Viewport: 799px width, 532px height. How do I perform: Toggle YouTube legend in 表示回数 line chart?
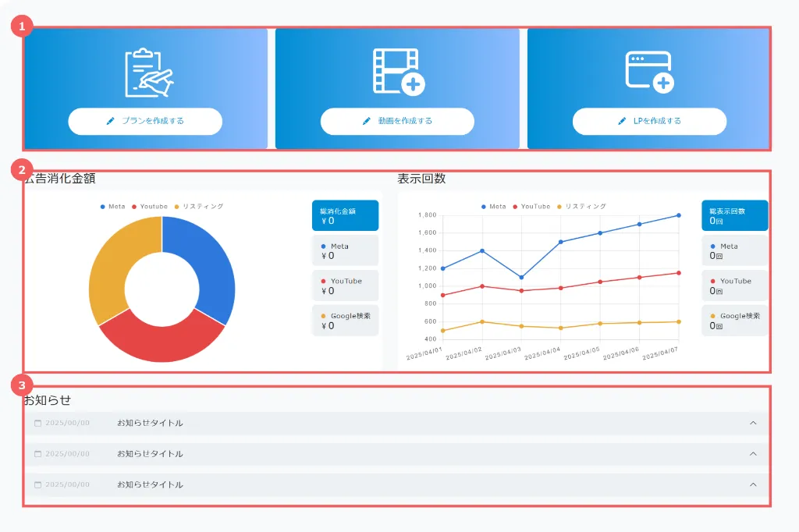[x=531, y=207]
